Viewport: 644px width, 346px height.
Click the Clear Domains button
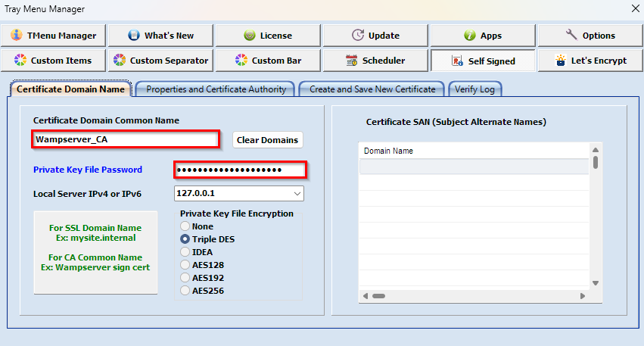pyautogui.click(x=267, y=140)
